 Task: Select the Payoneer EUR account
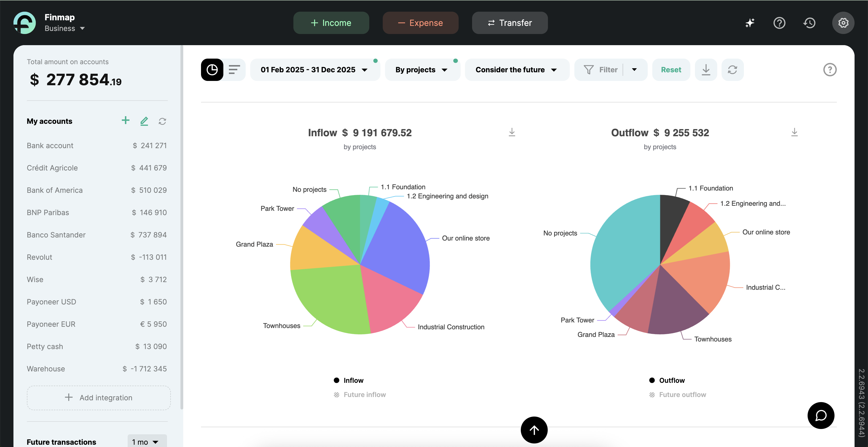click(x=97, y=324)
